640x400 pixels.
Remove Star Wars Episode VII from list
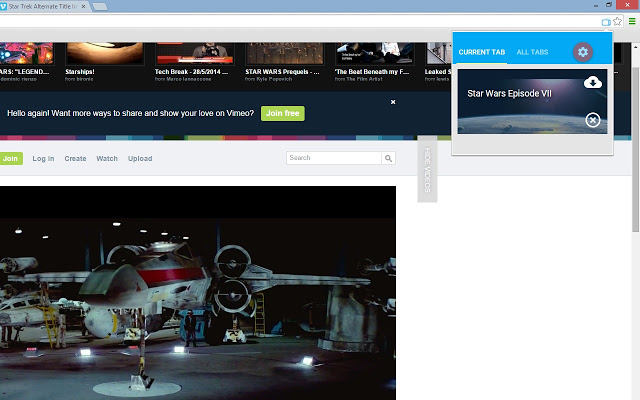coord(593,120)
